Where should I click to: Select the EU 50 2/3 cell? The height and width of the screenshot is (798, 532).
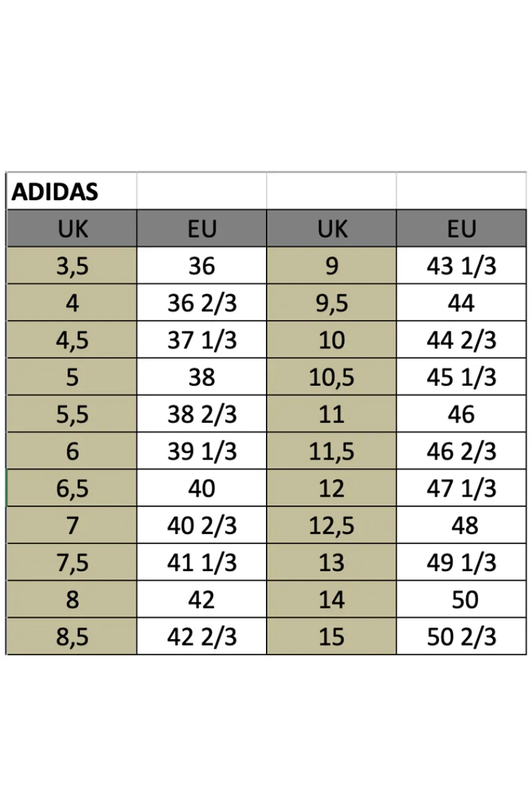[x=462, y=636]
